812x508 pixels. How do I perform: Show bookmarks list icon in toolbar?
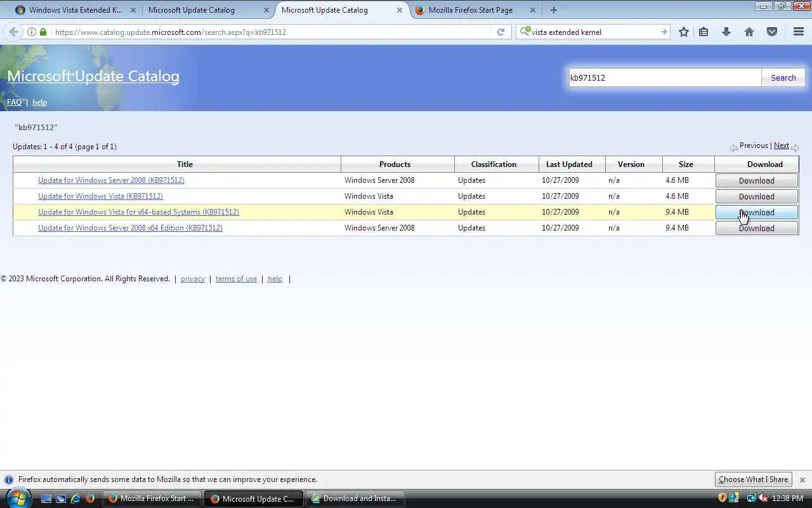pyautogui.click(x=704, y=32)
